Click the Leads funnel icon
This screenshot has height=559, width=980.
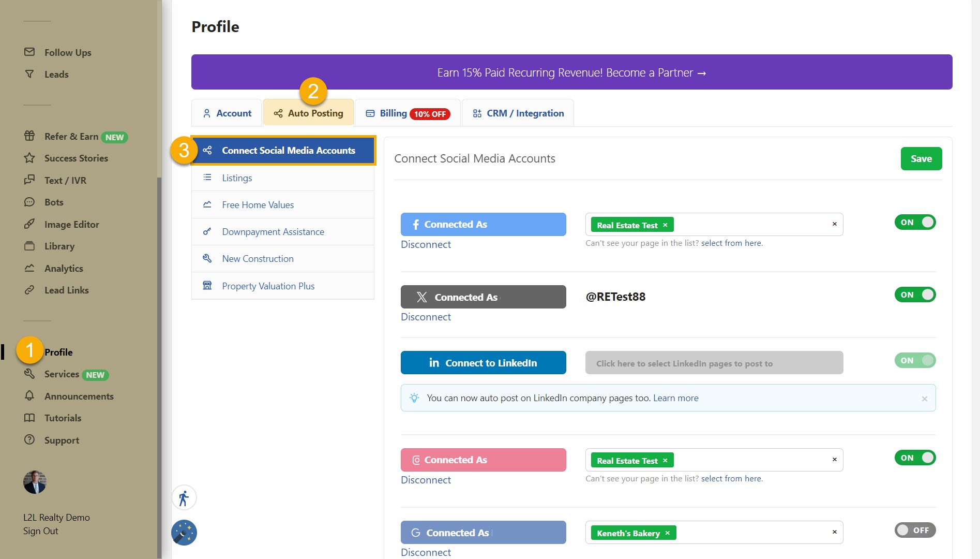point(29,74)
